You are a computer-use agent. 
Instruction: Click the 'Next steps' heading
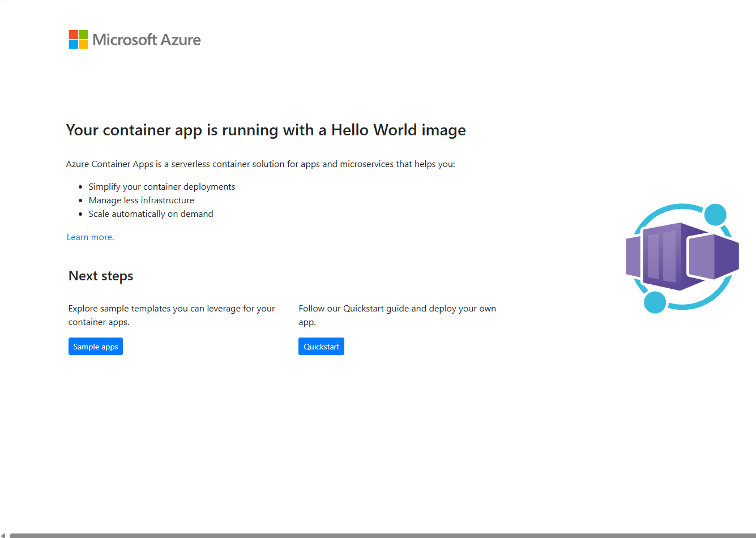pyautogui.click(x=101, y=276)
